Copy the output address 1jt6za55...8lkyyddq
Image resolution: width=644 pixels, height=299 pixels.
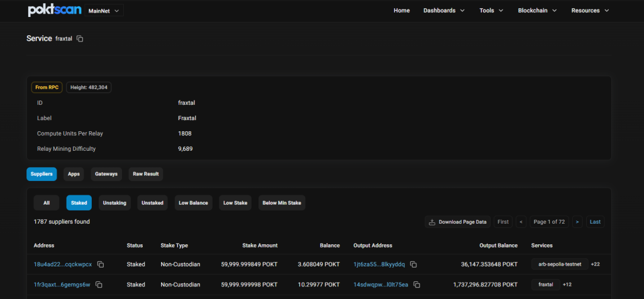point(414,264)
